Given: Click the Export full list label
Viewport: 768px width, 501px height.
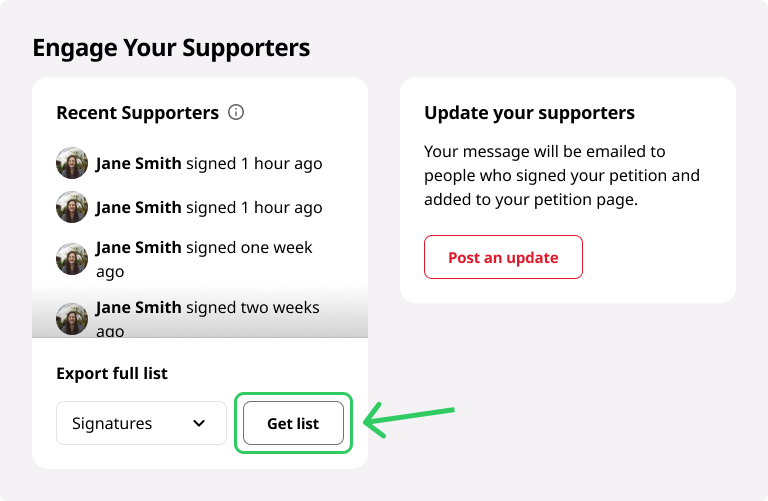Looking at the screenshot, I should coord(112,373).
